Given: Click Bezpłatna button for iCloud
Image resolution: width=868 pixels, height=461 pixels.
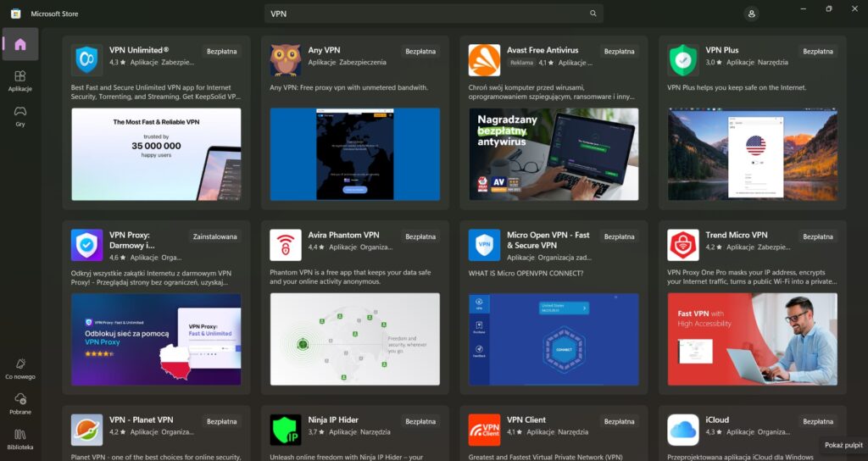Looking at the screenshot, I should (x=818, y=421).
